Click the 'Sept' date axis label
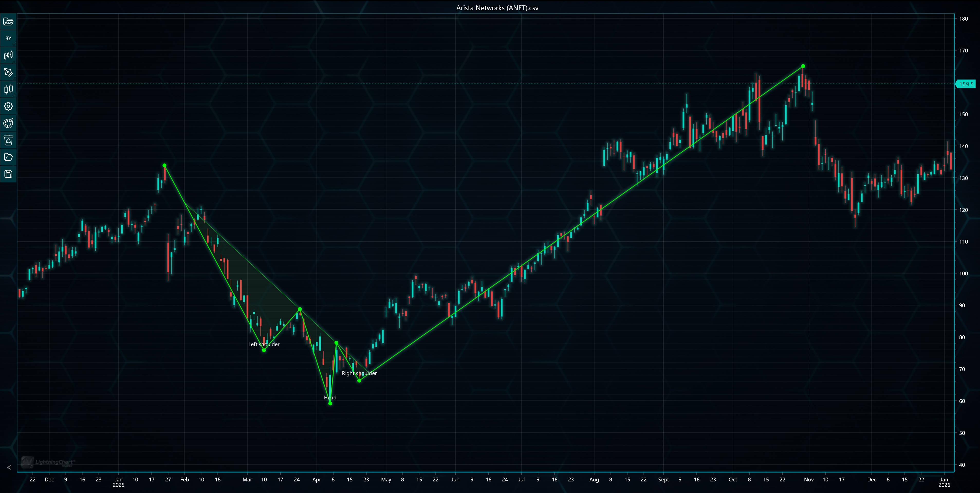The height and width of the screenshot is (493, 980). click(663, 479)
